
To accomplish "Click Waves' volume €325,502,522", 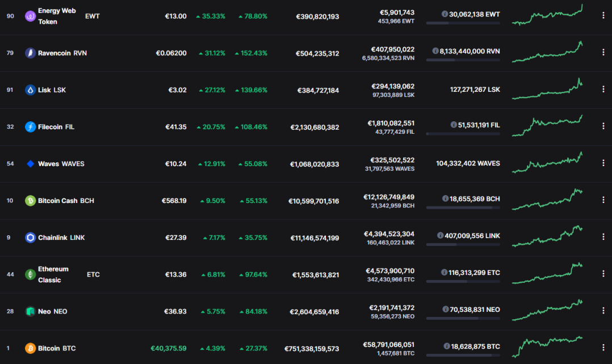I will [392, 160].
